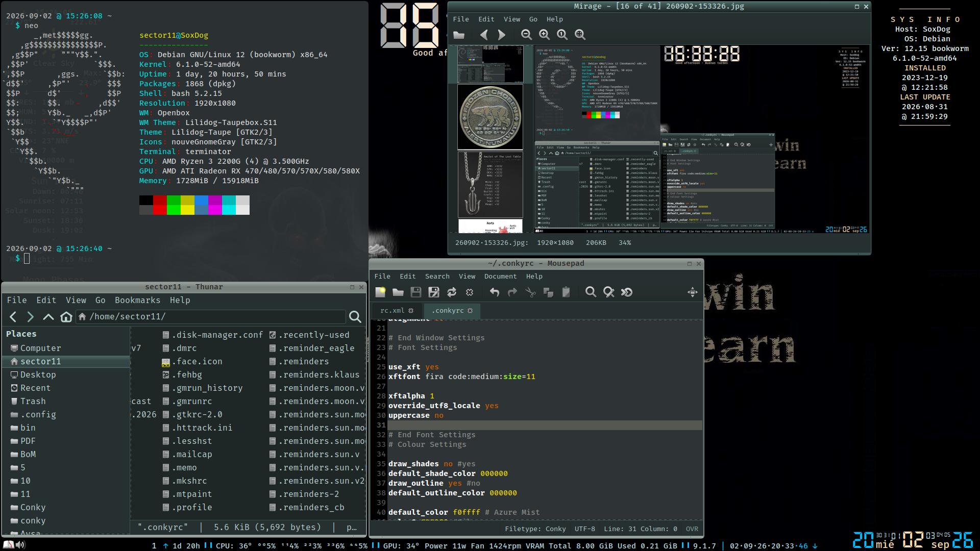Click the Thunar path entry field
980x551 pixels.
(x=211, y=317)
